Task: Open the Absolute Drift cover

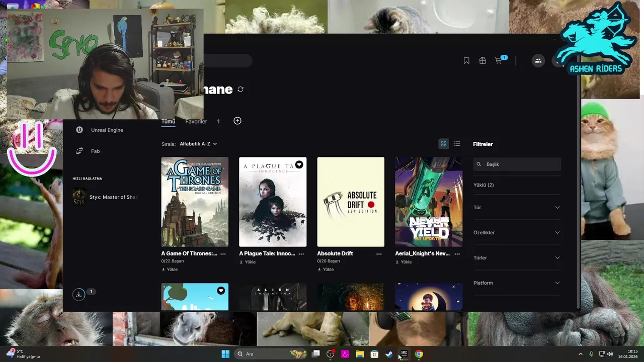Action: tap(351, 202)
